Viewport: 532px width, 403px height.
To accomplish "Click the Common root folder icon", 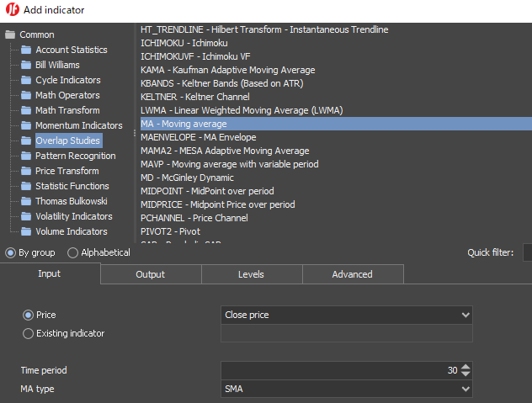I will (11, 34).
